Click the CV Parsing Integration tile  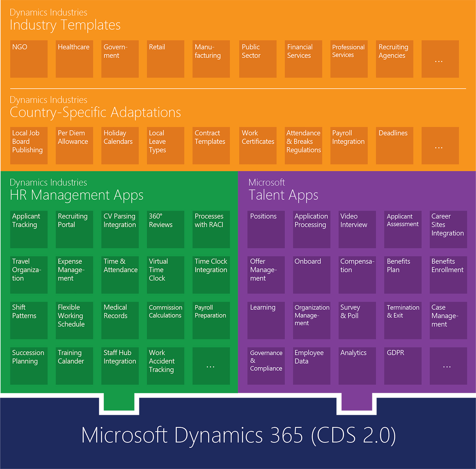[x=120, y=229]
